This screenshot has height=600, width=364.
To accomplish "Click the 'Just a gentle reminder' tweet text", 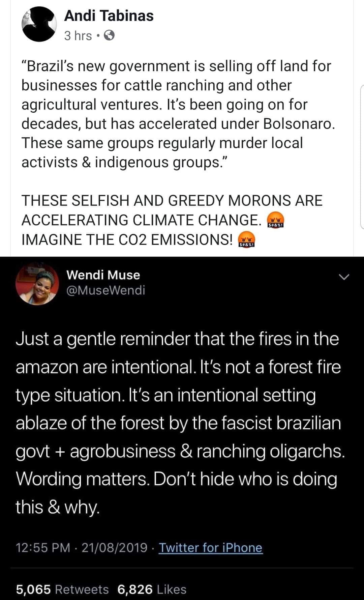I will pos(177,339).
